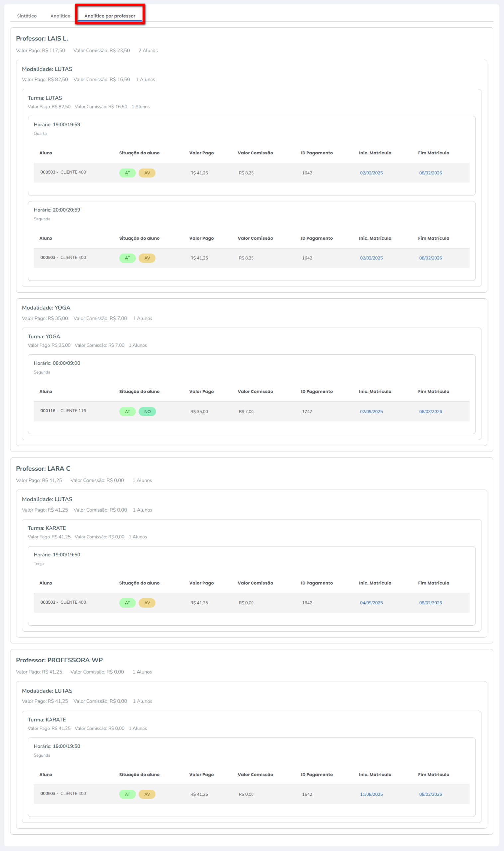Screen dimensions: 504x851
Task: Click enrollment end date 08/03/2026 link
Action: (x=430, y=412)
